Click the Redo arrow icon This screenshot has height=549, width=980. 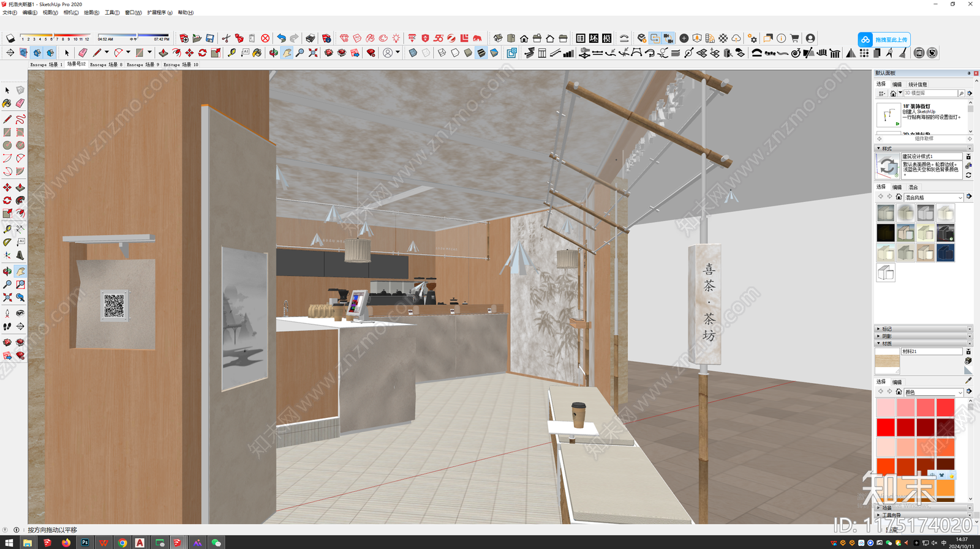coord(294,38)
